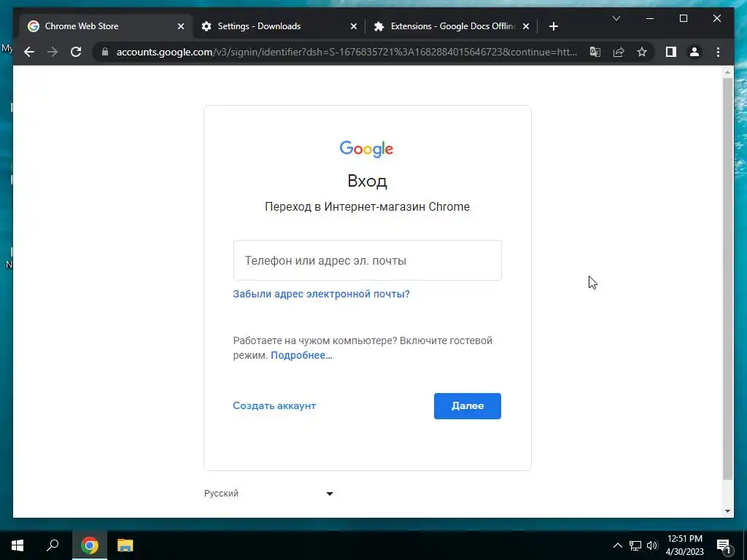This screenshot has width=747, height=560.
Task: Click the Chrome taskbar icon
Action: tap(89, 545)
